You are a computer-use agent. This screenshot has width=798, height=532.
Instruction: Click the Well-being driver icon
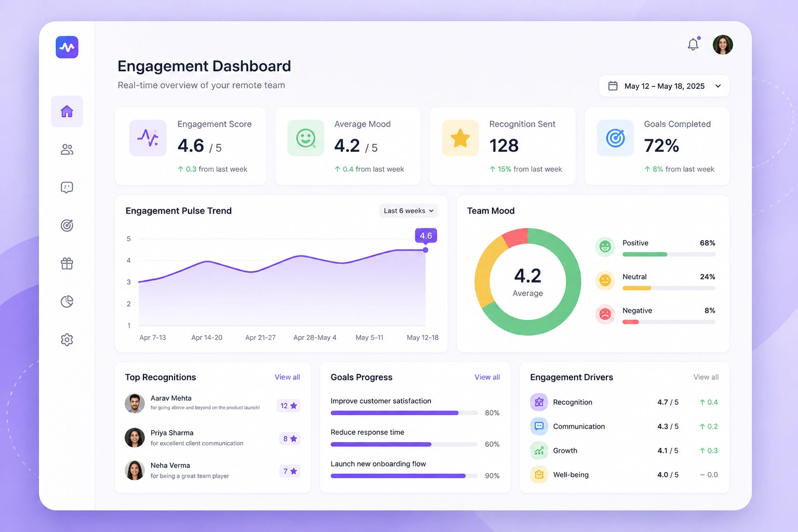tap(539, 474)
